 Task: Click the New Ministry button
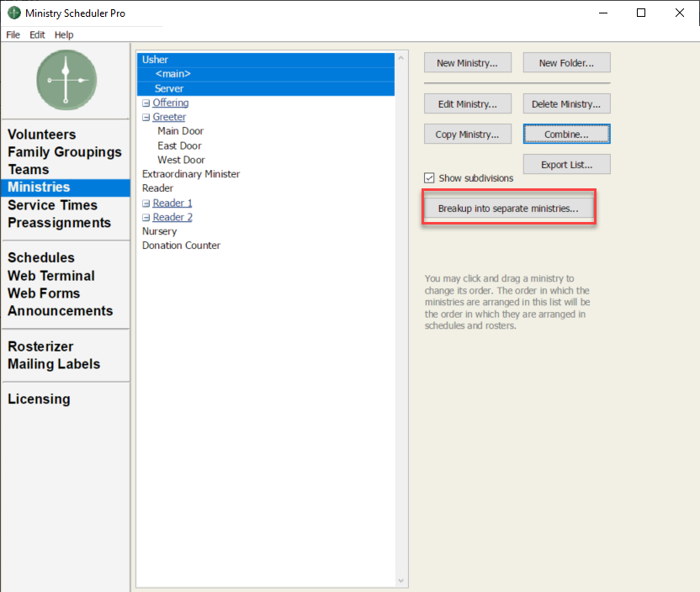tap(467, 63)
